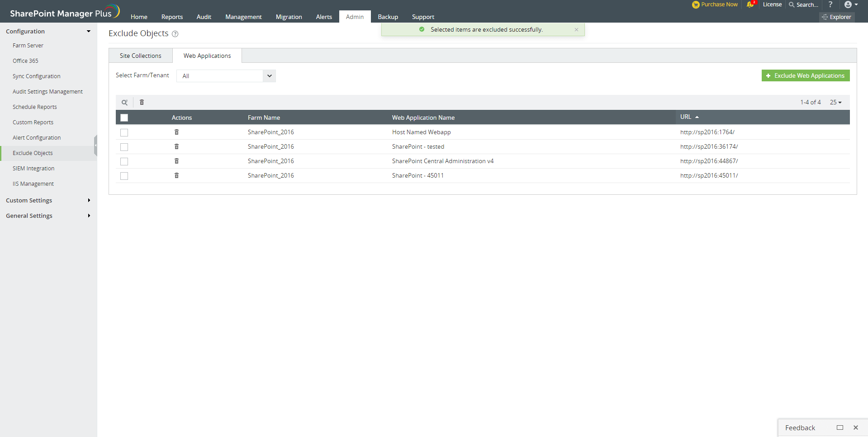
Task: Dismiss the success notification message
Action: tap(576, 30)
